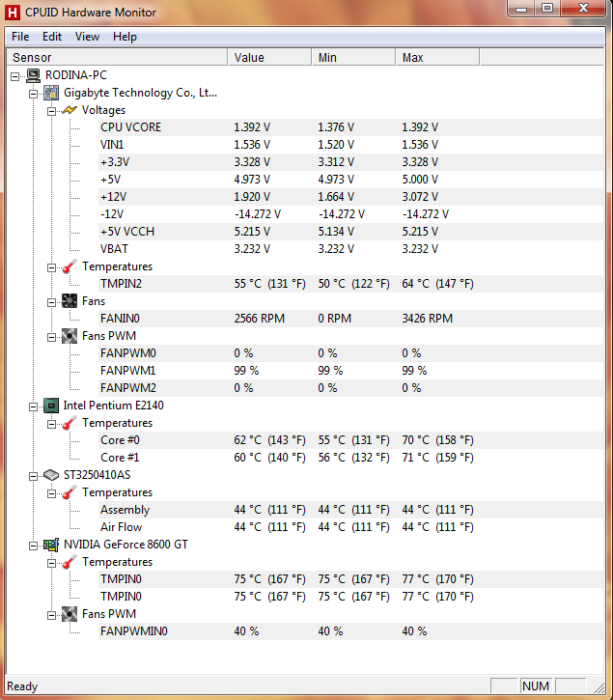Screen dimensions: 613x700
Task: Select the CPU VCORE row
Action: [351, 127]
